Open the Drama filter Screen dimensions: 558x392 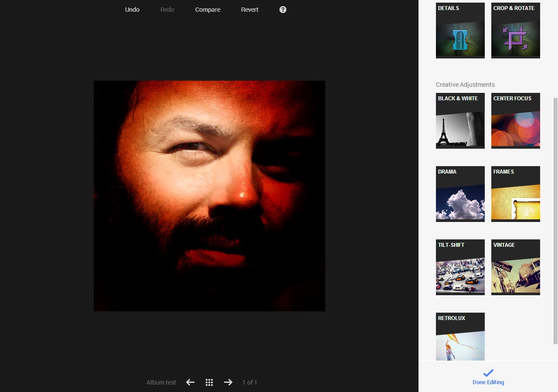pyautogui.click(x=460, y=194)
